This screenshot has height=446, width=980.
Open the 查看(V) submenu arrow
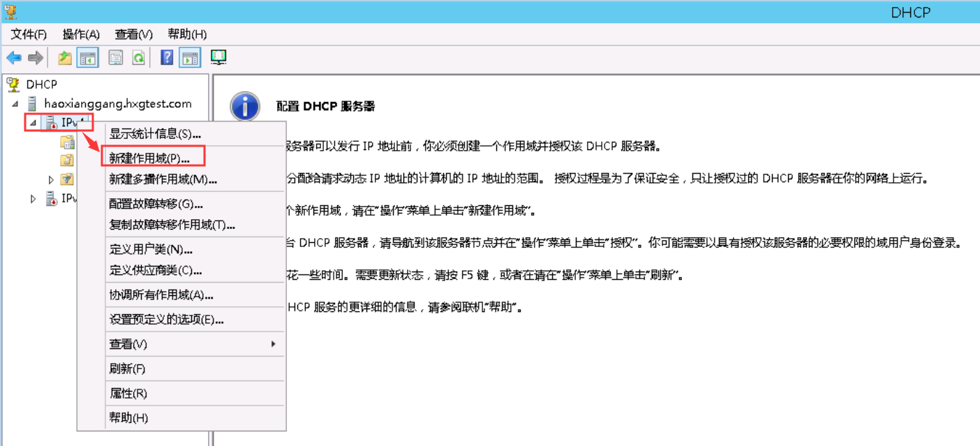(x=273, y=344)
